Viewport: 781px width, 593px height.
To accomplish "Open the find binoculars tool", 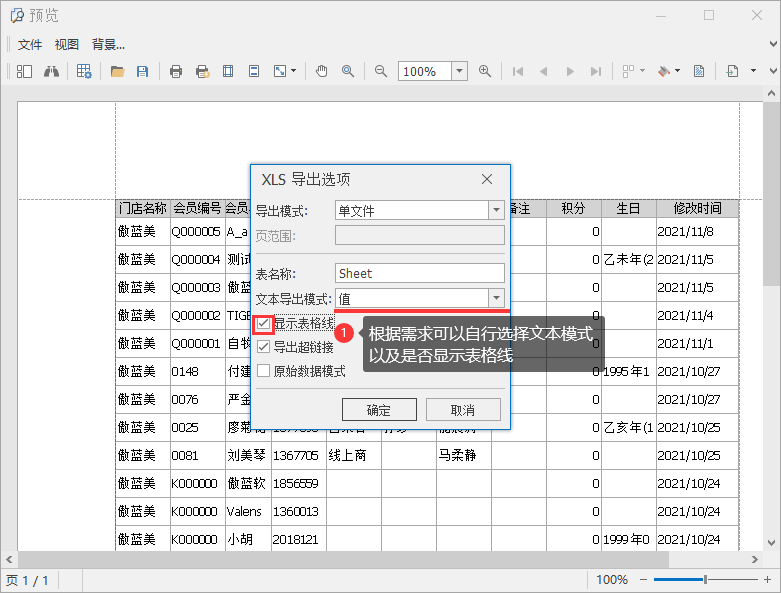I will pyautogui.click(x=51, y=71).
